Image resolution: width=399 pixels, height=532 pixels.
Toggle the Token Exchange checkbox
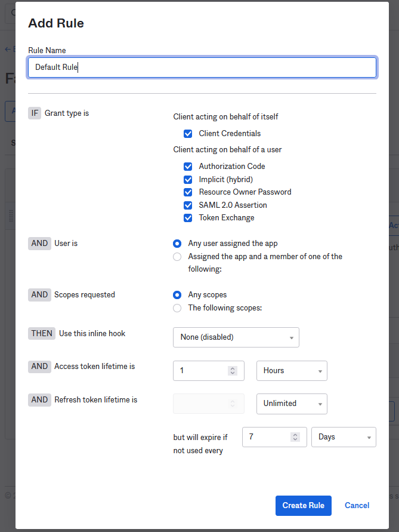pyautogui.click(x=188, y=218)
